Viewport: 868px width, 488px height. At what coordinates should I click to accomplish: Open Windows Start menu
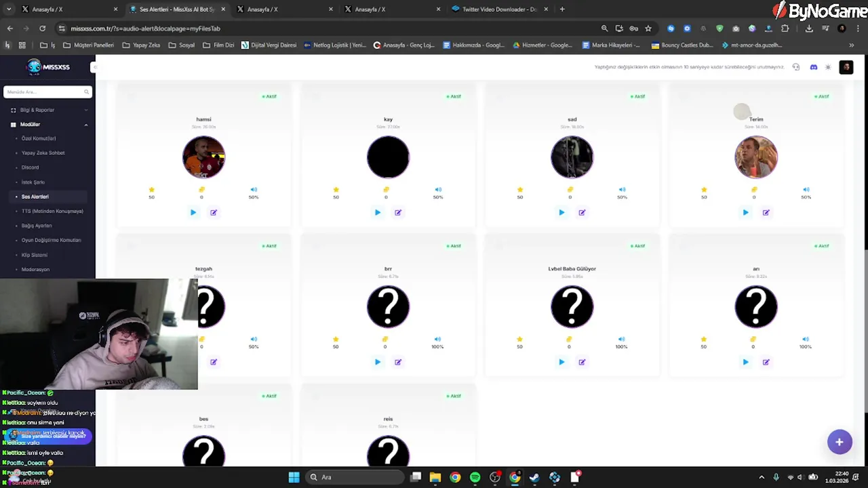(x=294, y=477)
